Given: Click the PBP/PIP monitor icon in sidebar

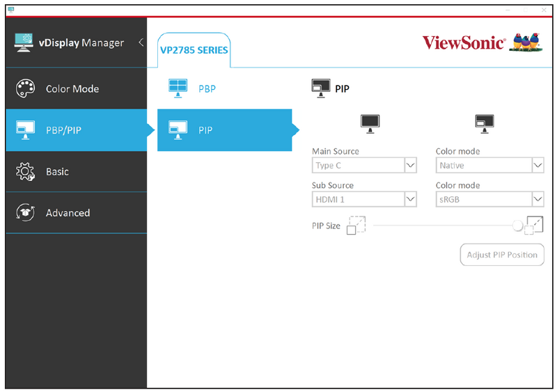Looking at the screenshot, I should (x=25, y=130).
